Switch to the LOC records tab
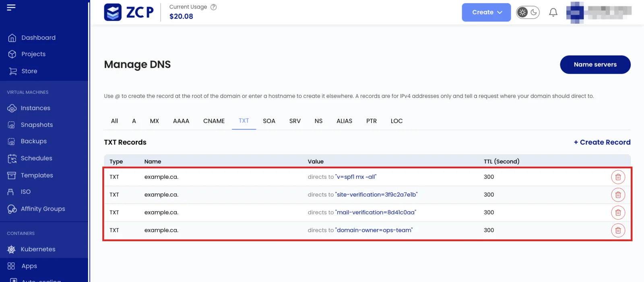644x282 pixels. 397,121
